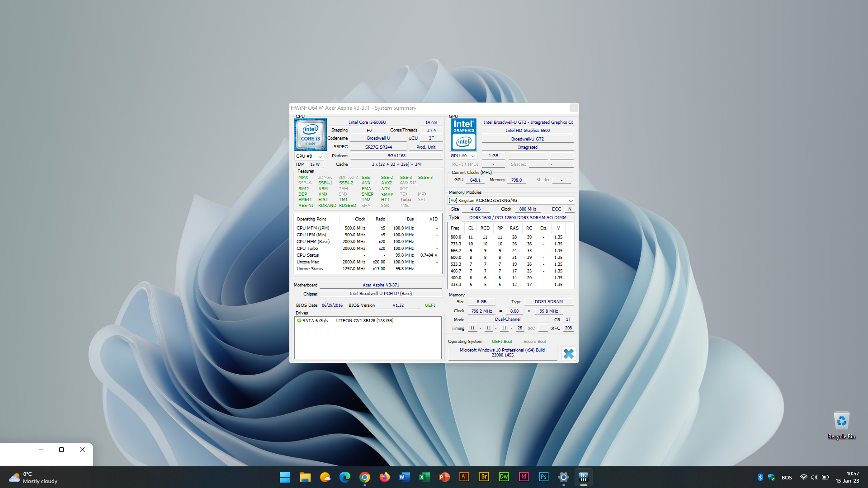Click the Broadwell U codename value
Image resolution: width=868 pixels, height=488 pixels.
pos(378,138)
